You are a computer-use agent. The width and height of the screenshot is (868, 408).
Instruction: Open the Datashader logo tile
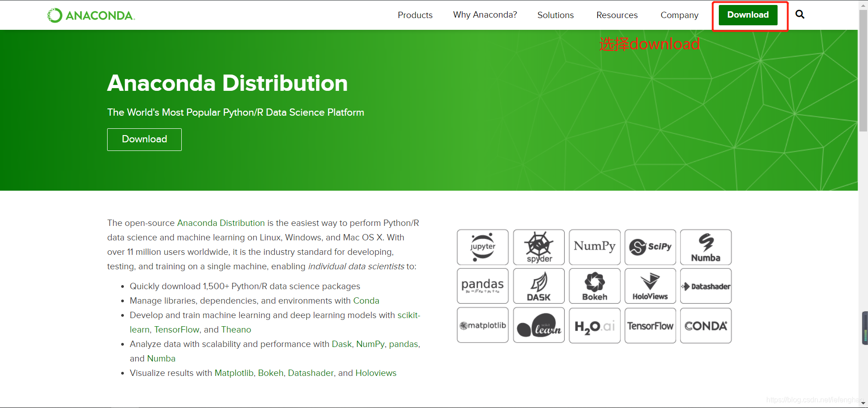coord(706,286)
